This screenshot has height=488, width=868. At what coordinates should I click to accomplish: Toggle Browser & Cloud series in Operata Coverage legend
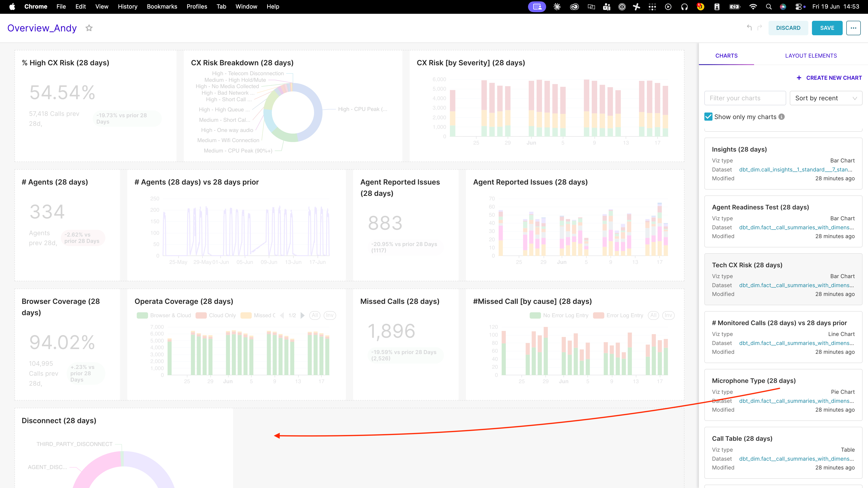pos(164,315)
